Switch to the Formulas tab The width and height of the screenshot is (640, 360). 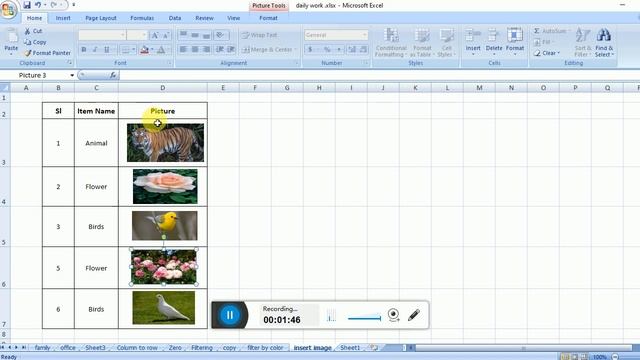click(x=142, y=18)
